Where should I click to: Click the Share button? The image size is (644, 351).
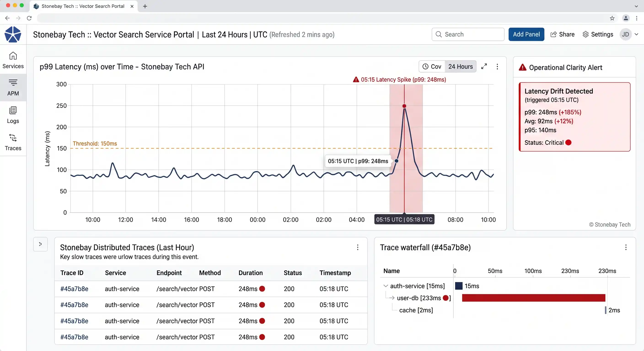click(563, 35)
